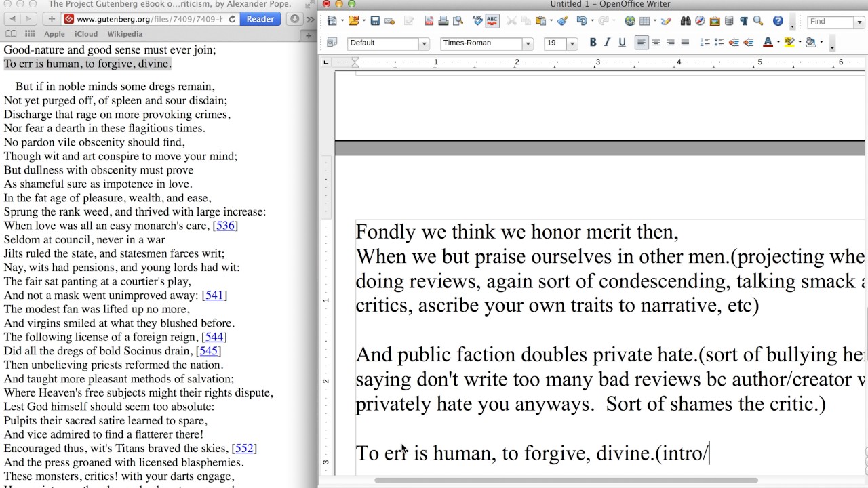Select Align Right paragraph alignment
The height and width of the screenshot is (488, 868).
(x=671, y=43)
